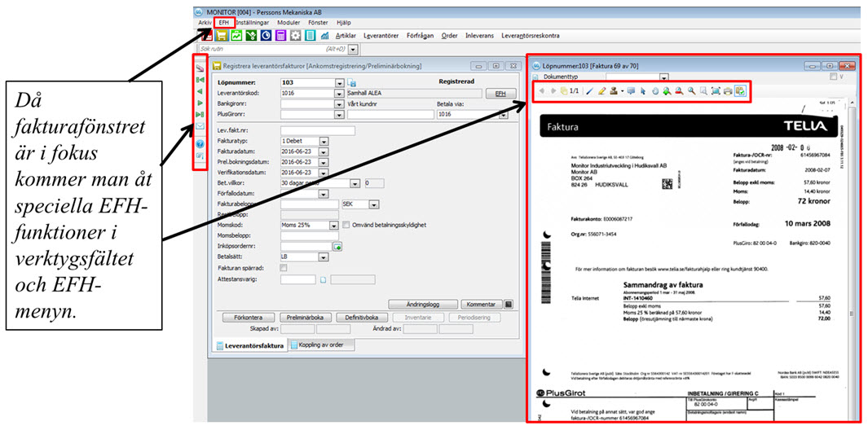
Task: Open Leverantörsreskontra in toolbar
Action: 530,35
